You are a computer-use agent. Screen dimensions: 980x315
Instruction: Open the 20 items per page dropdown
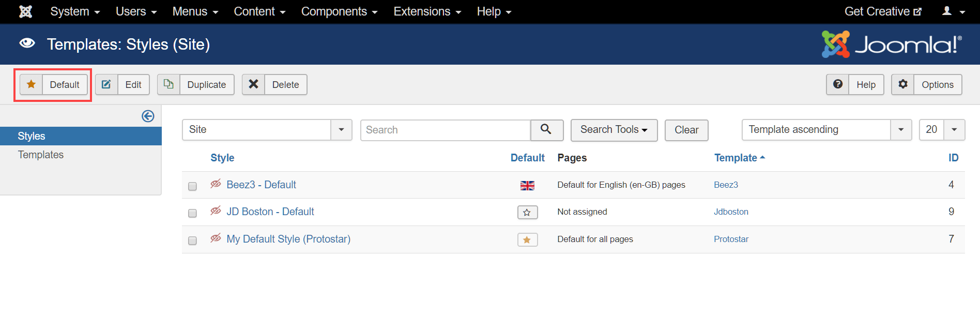click(x=942, y=130)
